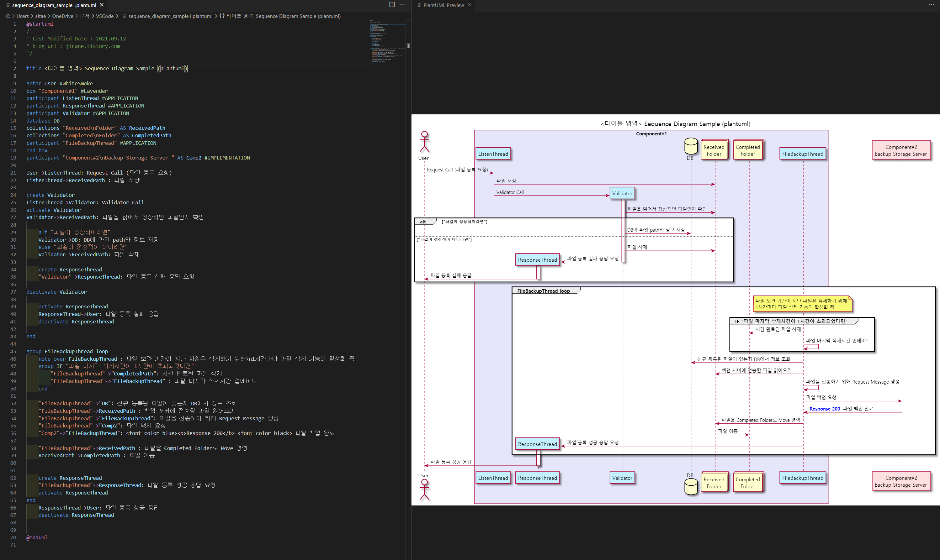Open the Users breadcrumb dropdown
Screen dimensions: 940x560
(x=23, y=16)
